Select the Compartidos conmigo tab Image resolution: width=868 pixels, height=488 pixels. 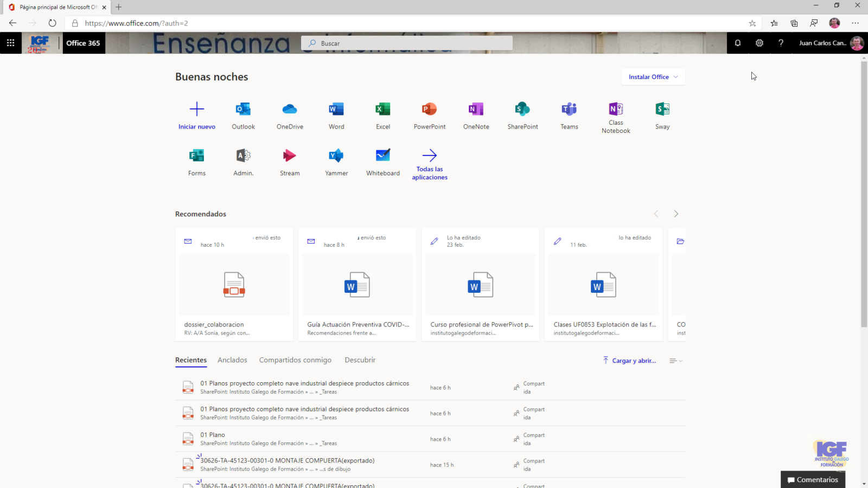[295, 360]
